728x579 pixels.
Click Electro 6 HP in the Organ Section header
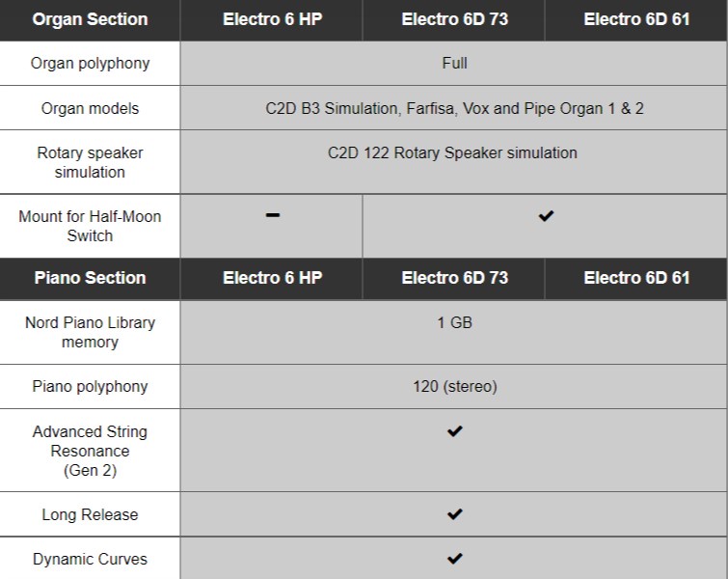pos(273,19)
